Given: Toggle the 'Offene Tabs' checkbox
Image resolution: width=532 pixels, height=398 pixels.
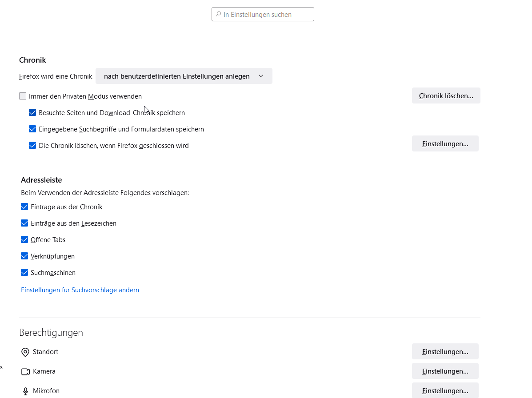Looking at the screenshot, I should (x=24, y=239).
